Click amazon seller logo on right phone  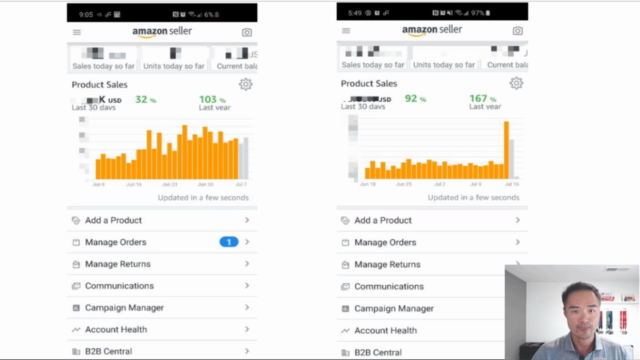pos(432,30)
